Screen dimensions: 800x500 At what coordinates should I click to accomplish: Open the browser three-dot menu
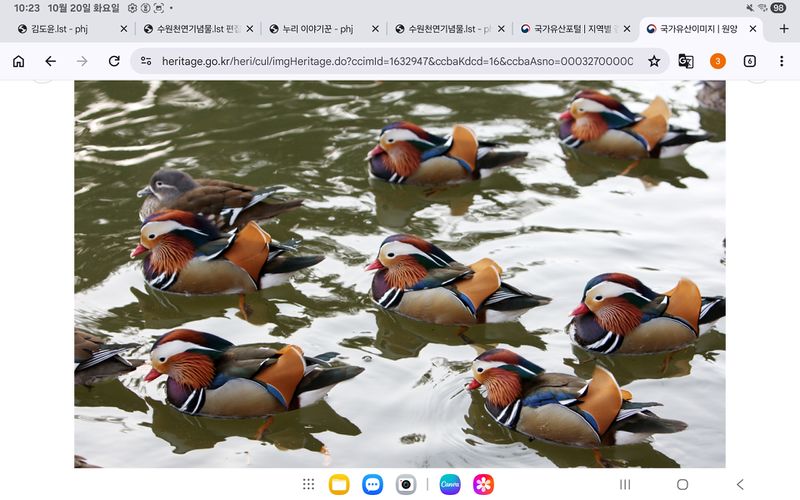781,61
